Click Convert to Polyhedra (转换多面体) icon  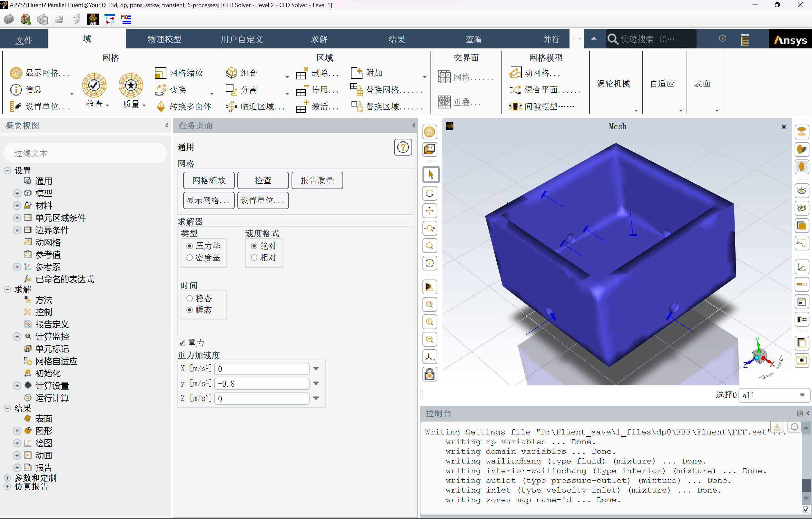[161, 107]
